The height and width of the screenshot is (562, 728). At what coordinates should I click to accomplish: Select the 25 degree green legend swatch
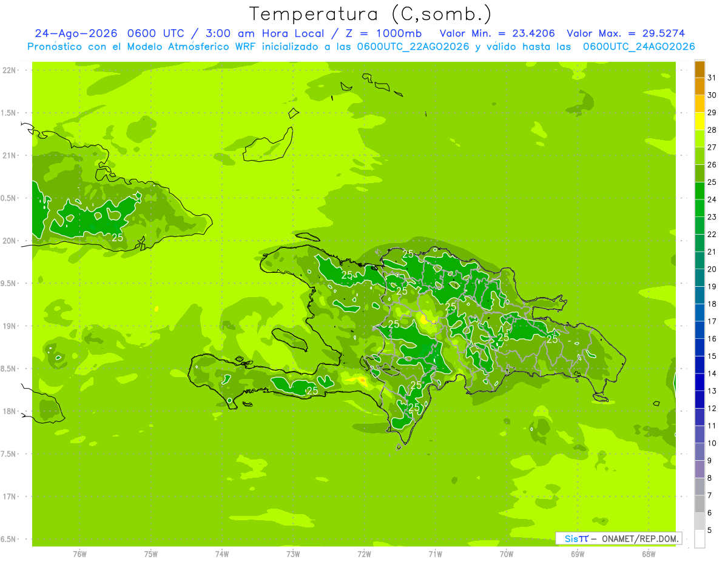tap(699, 173)
